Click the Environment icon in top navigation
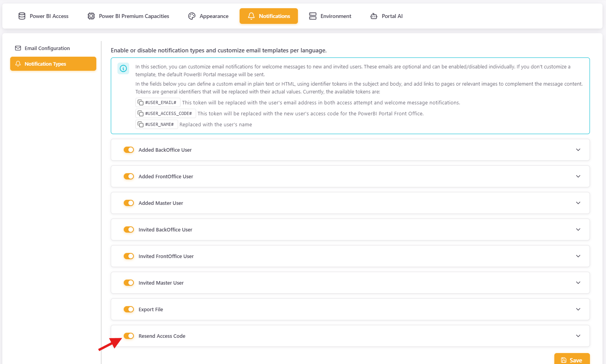The height and width of the screenshot is (364, 606). 312,16
